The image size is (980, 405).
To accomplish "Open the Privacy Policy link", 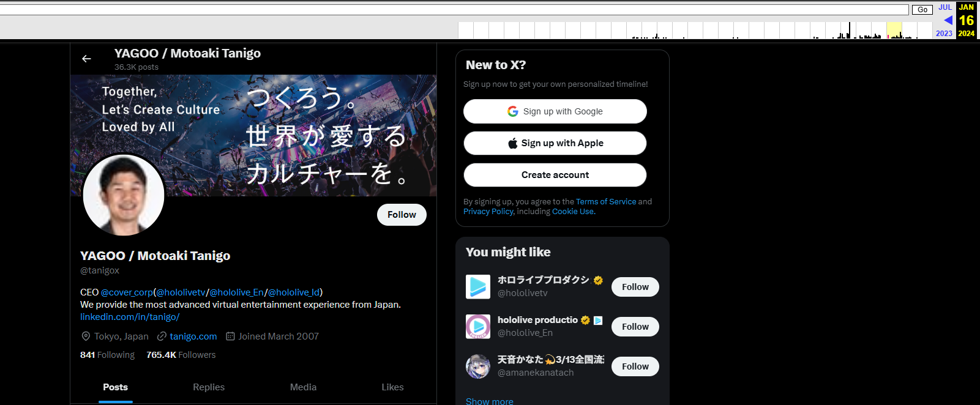I will point(488,212).
